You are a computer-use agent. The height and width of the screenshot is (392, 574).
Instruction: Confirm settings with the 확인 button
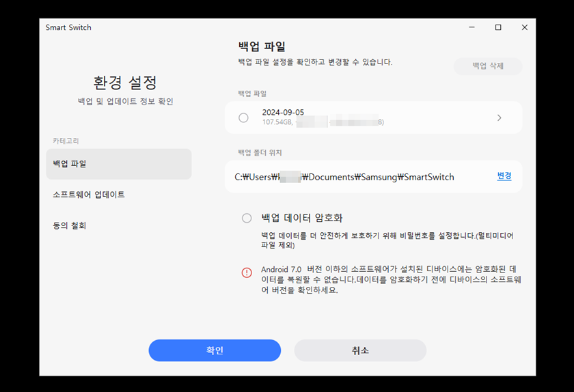(215, 350)
